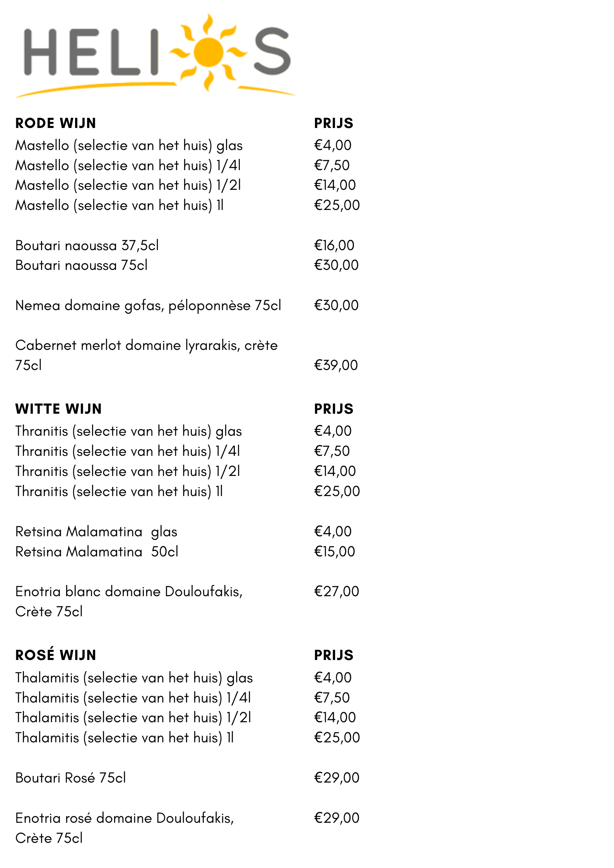Click the Helios sun logo icon
Viewport: 614px width, 868px height.
pyautogui.click(x=208, y=52)
